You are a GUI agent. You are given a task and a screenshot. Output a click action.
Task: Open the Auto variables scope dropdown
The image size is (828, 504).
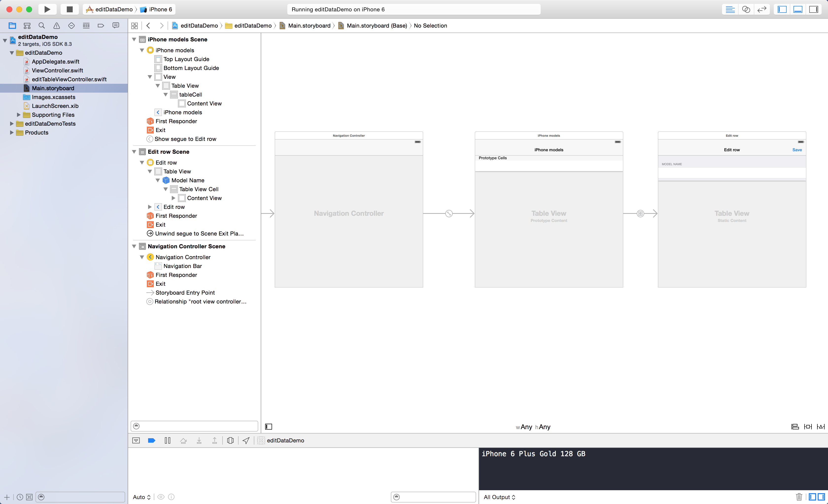click(x=141, y=497)
